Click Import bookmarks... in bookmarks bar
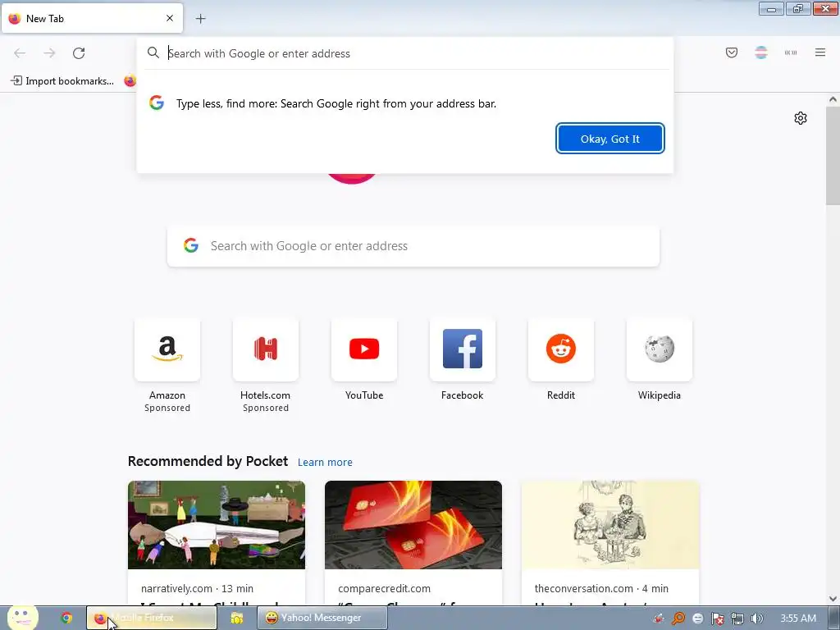 [62, 81]
